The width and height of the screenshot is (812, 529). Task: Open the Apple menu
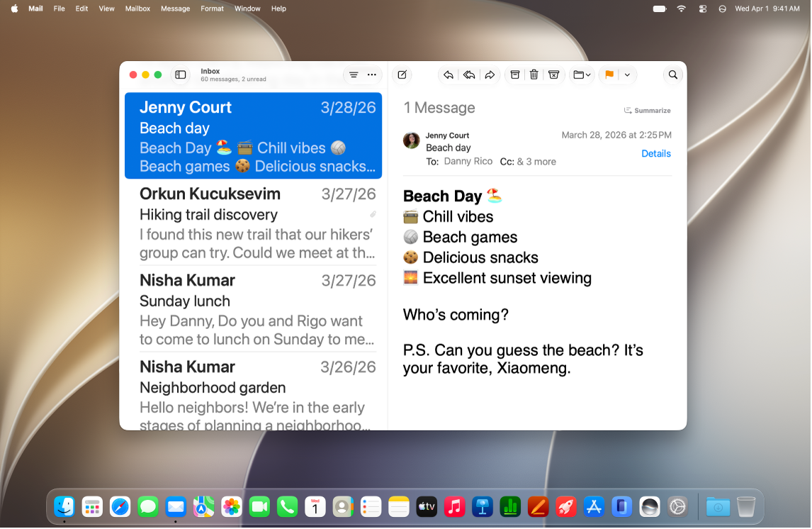coord(14,9)
